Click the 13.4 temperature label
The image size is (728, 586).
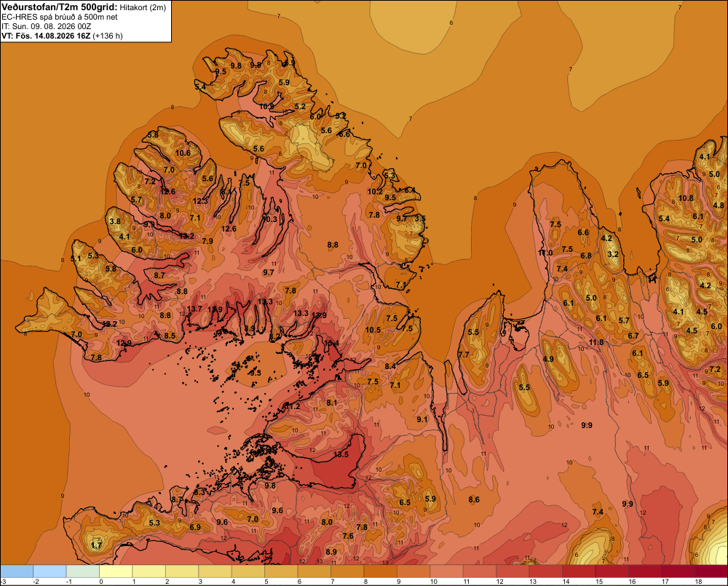tap(331, 343)
